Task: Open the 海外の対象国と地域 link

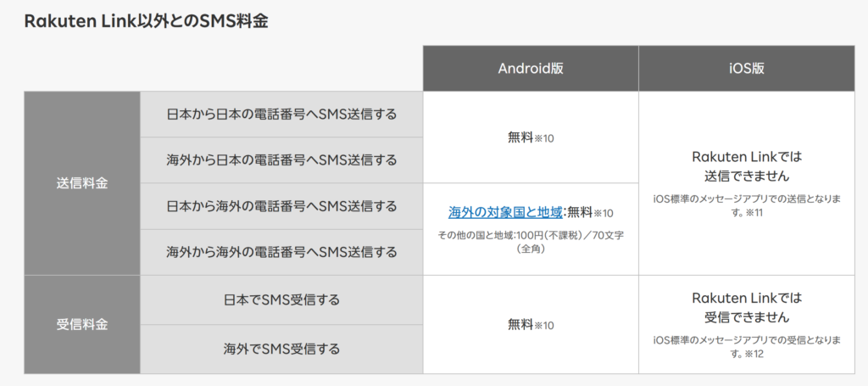Action: point(505,212)
